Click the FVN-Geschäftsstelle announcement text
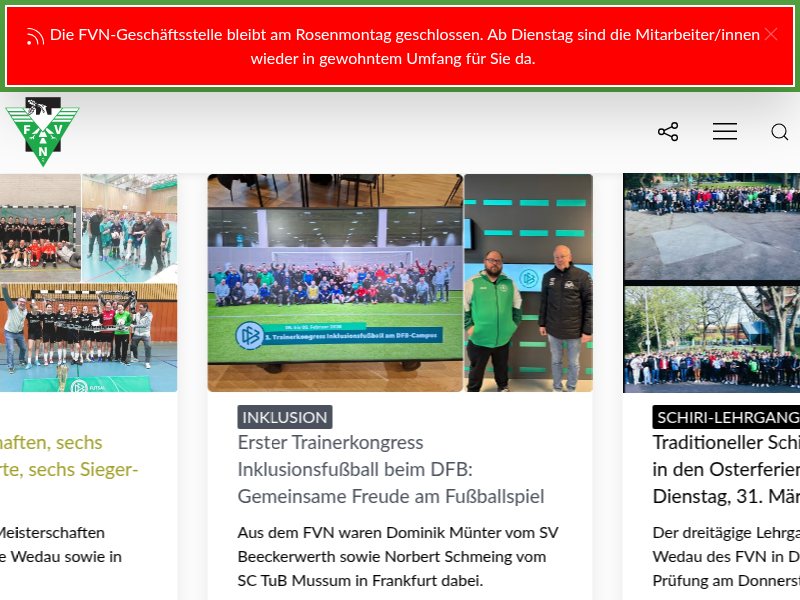 point(404,46)
